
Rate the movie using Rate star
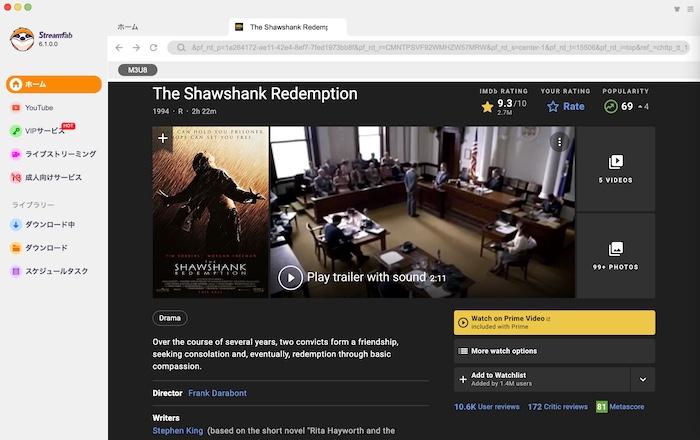point(566,106)
